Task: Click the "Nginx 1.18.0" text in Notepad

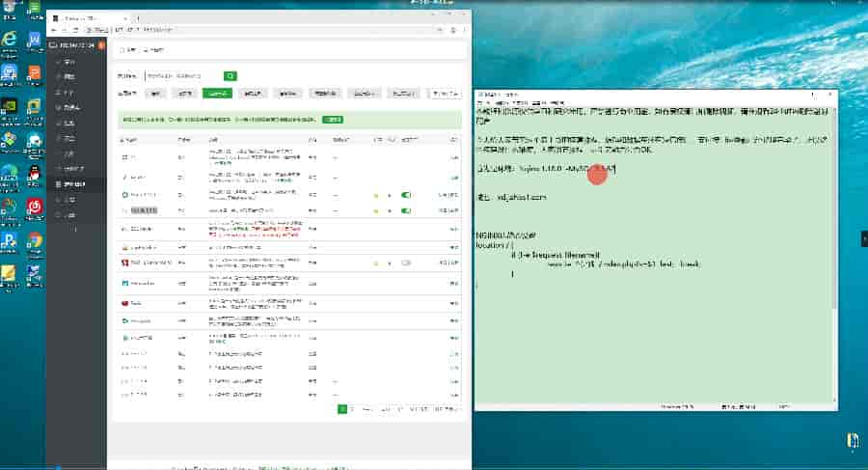Action: (x=540, y=168)
